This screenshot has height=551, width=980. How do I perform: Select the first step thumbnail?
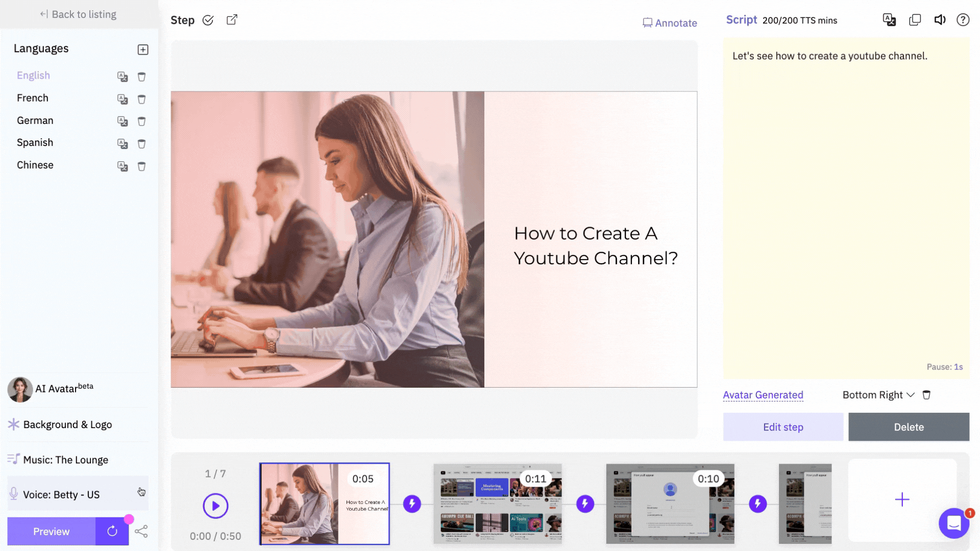[x=325, y=504]
